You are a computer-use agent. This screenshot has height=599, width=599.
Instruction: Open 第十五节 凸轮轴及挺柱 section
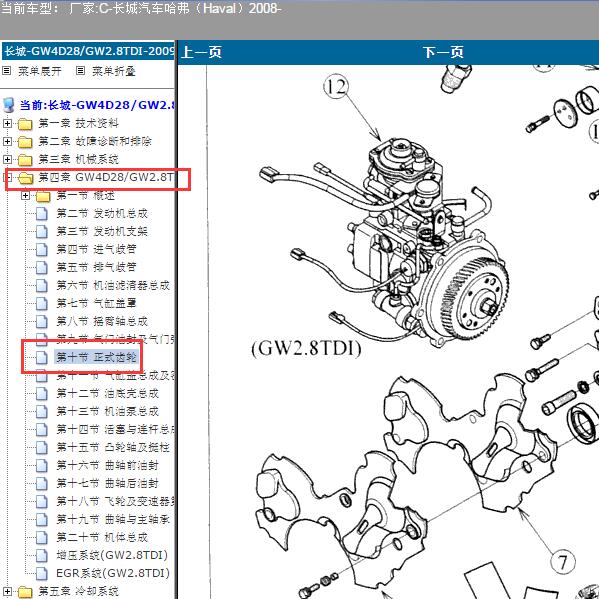click(x=113, y=447)
